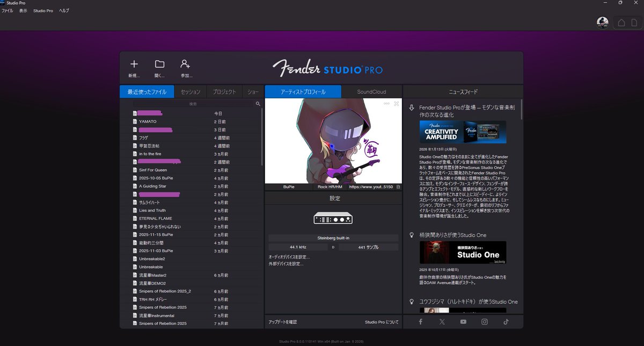This screenshot has width=644, height=346.
Task: Switch to the セッション tab
Action: [x=191, y=92]
